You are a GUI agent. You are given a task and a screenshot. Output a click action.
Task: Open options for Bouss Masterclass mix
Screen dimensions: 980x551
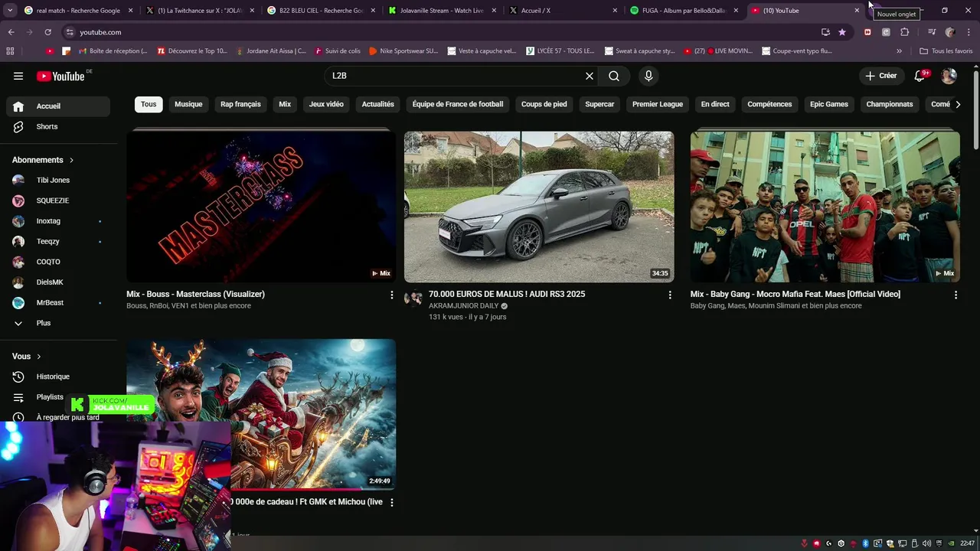(392, 295)
